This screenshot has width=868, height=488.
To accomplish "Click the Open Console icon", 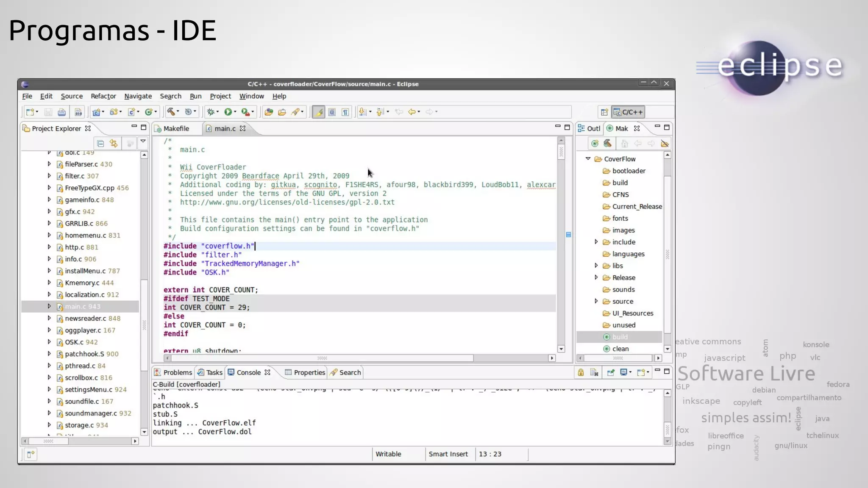I will click(640, 372).
